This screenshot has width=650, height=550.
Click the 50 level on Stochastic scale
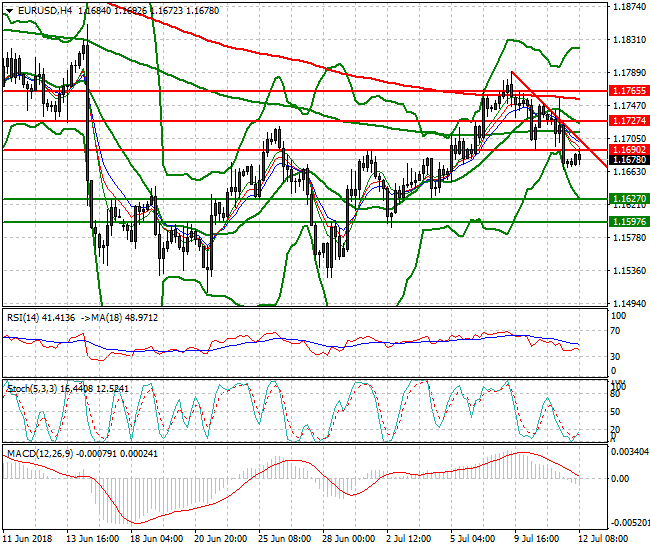pyautogui.click(x=616, y=412)
